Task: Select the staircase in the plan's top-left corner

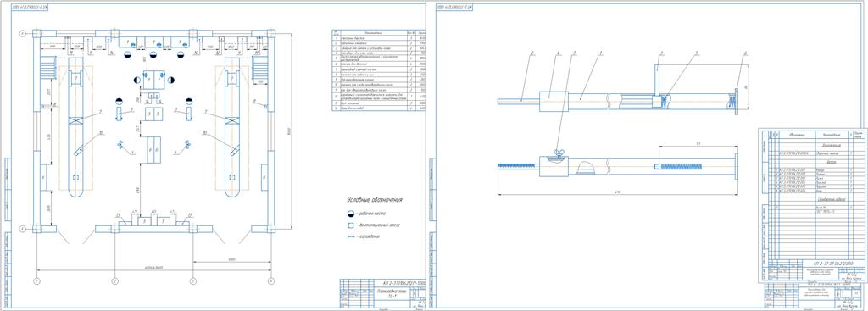Action: 48,68
